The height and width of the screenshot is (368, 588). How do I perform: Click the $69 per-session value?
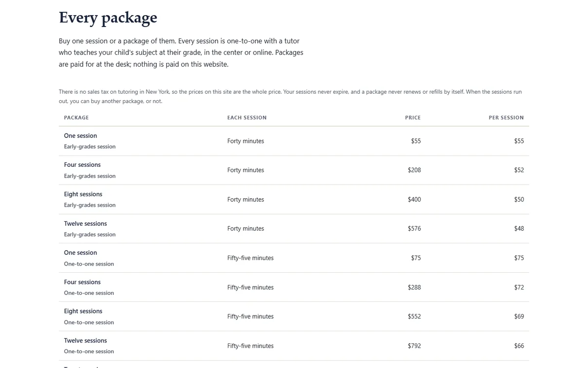[x=519, y=316]
